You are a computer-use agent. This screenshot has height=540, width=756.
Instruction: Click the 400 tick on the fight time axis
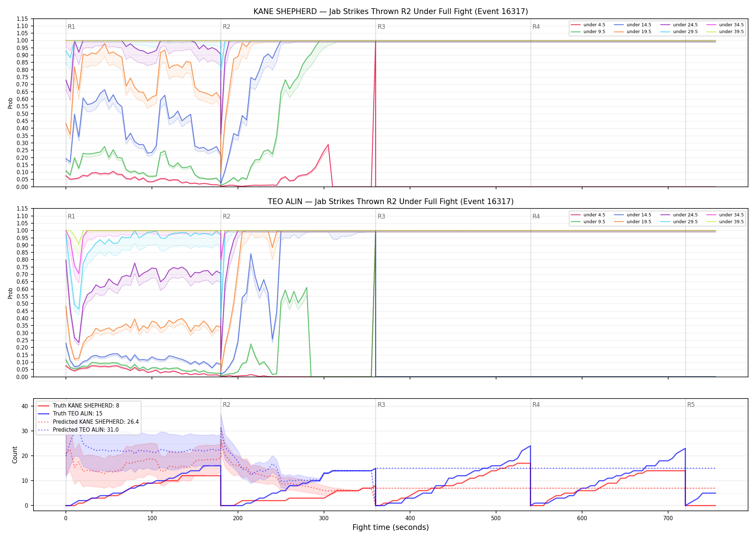(x=410, y=518)
